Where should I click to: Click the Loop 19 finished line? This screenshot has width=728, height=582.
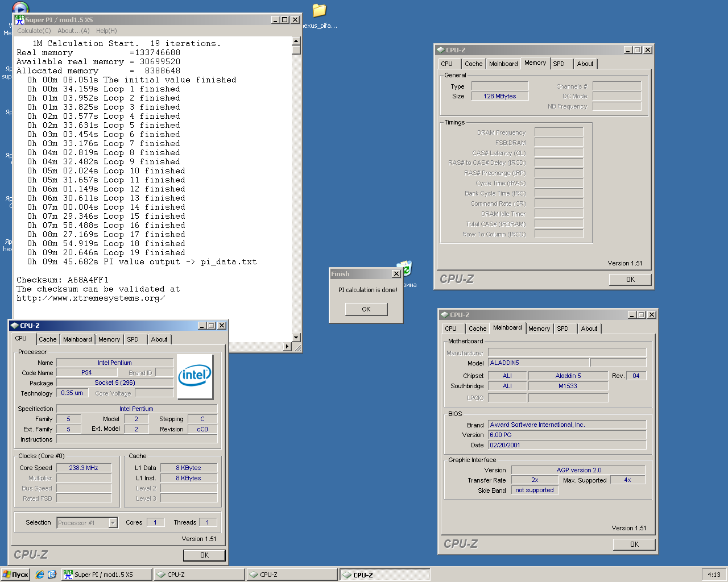point(106,252)
